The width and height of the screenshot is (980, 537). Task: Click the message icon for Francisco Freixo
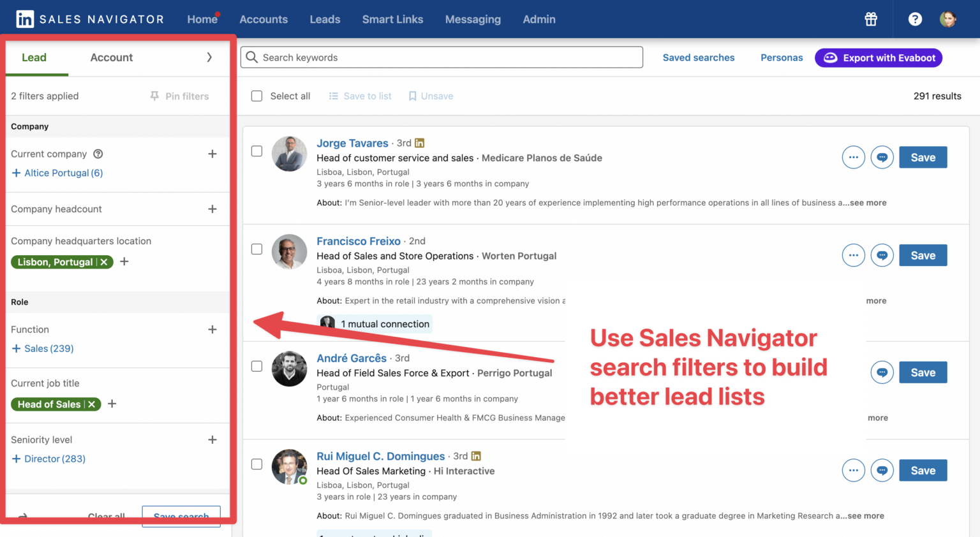(x=882, y=255)
